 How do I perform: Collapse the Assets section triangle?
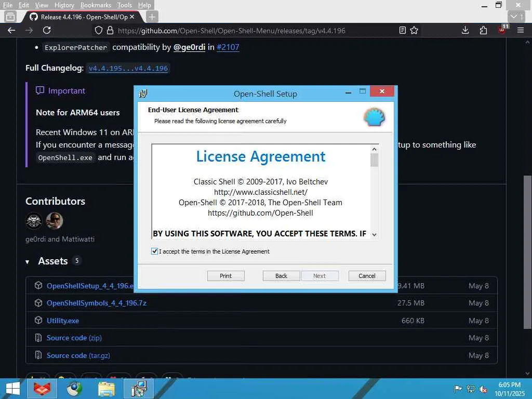[x=27, y=262]
